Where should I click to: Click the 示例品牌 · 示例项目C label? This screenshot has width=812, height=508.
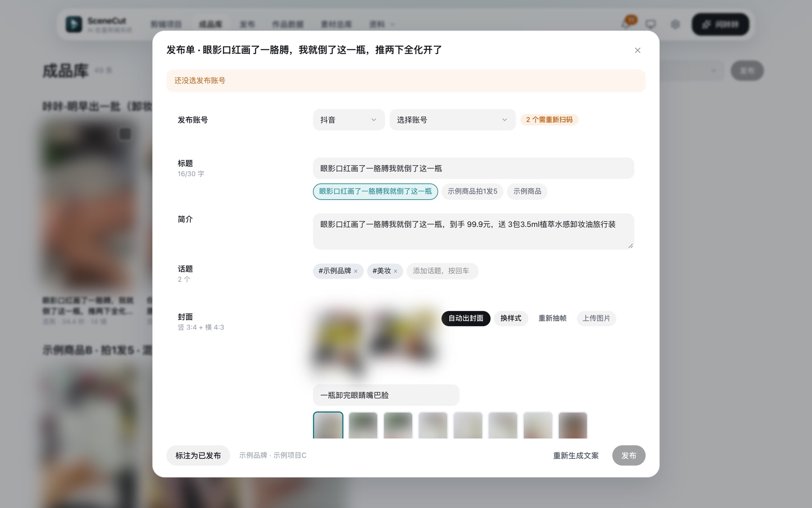pos(272,456)
